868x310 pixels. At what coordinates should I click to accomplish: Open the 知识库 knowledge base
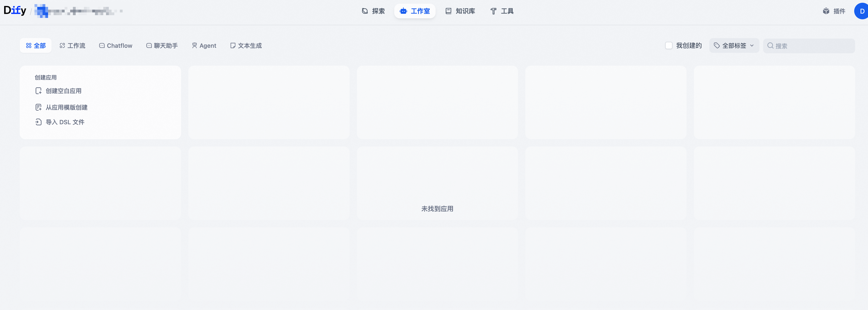coord(460,11)
